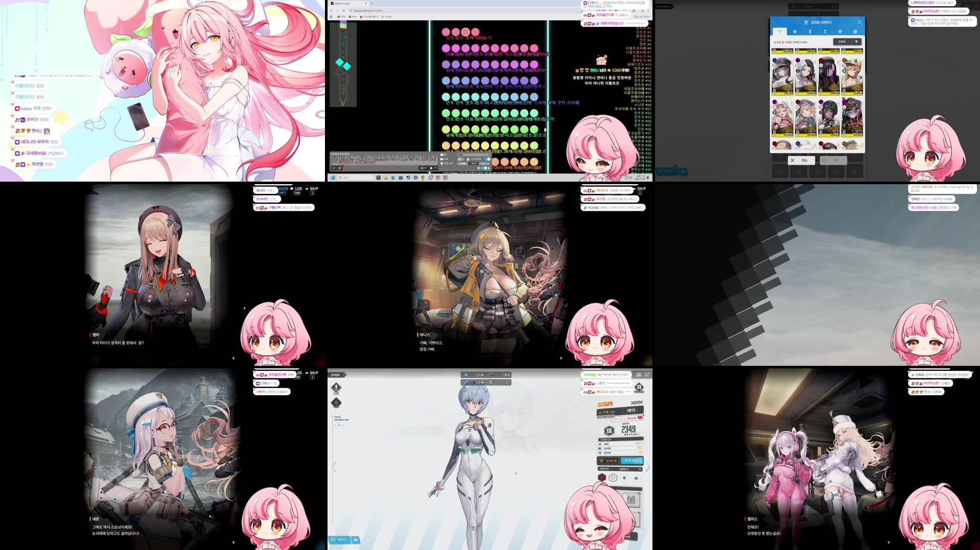Open File Explorer from the taskbar
The image size is (980, 550).
tap(386, 178)
